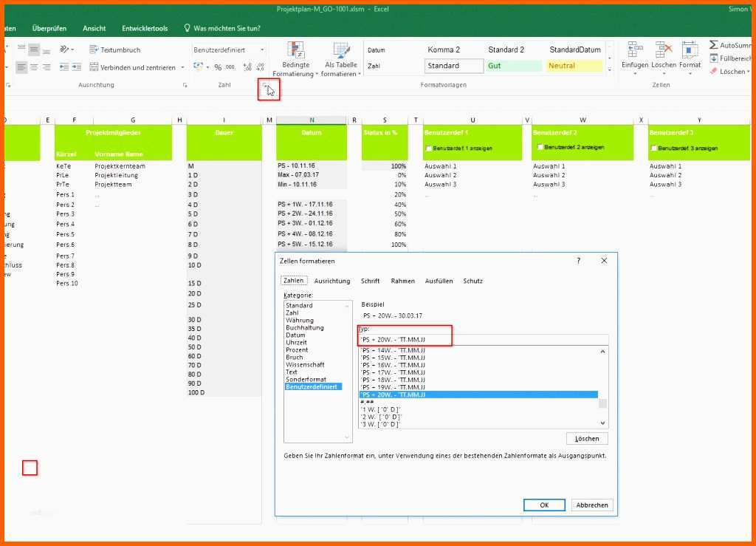The image size is (756, 546).
Task: Switch to the Ausrichtung dialog tab
Action: [x=332, y=281]
